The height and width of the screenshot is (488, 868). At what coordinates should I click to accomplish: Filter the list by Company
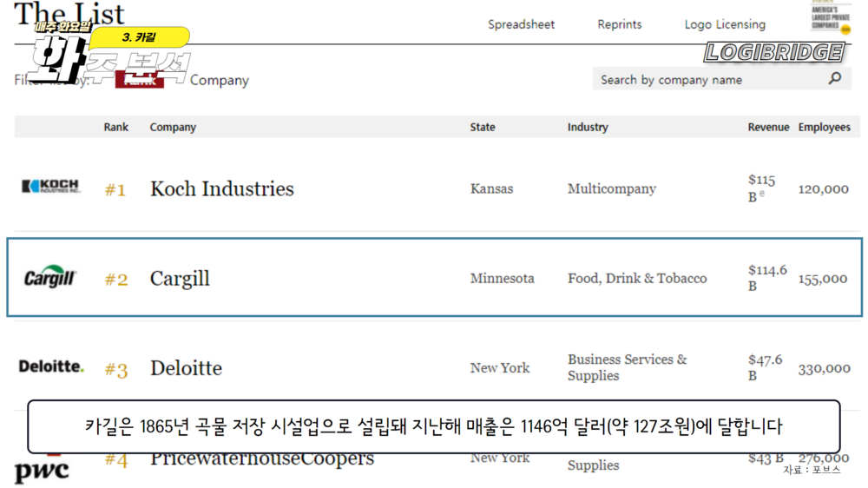(x=220, y=80)
